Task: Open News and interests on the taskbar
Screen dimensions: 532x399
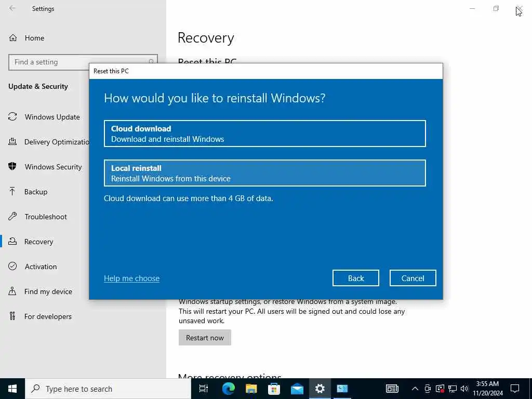Action: 392,389
